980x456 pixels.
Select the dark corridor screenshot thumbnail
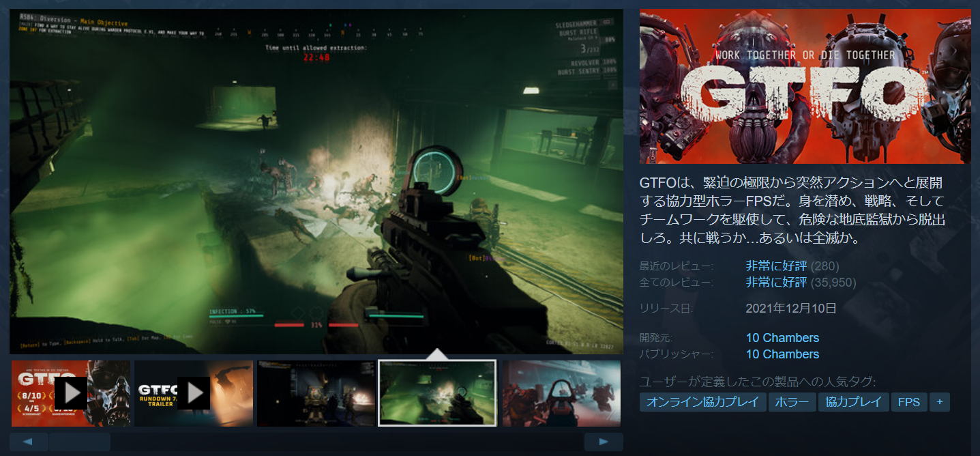[x=316, y=393]
